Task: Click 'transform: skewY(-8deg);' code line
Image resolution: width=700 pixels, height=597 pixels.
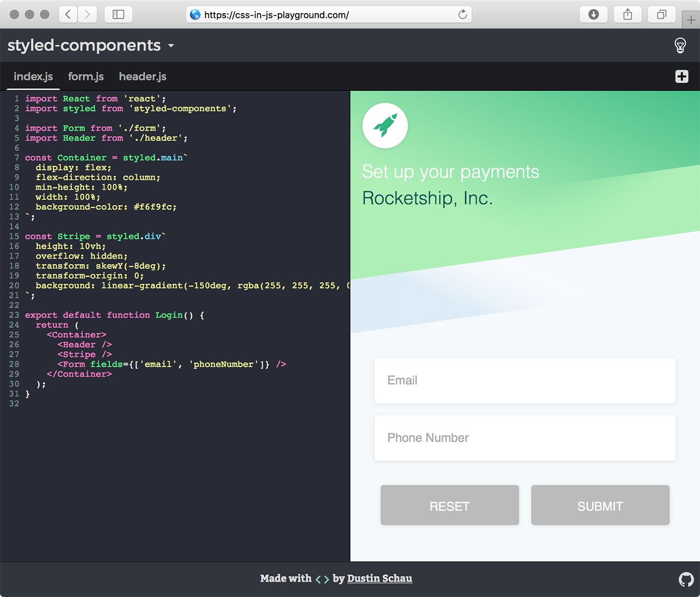Action: pyautogui.click(x=100, y=266)
